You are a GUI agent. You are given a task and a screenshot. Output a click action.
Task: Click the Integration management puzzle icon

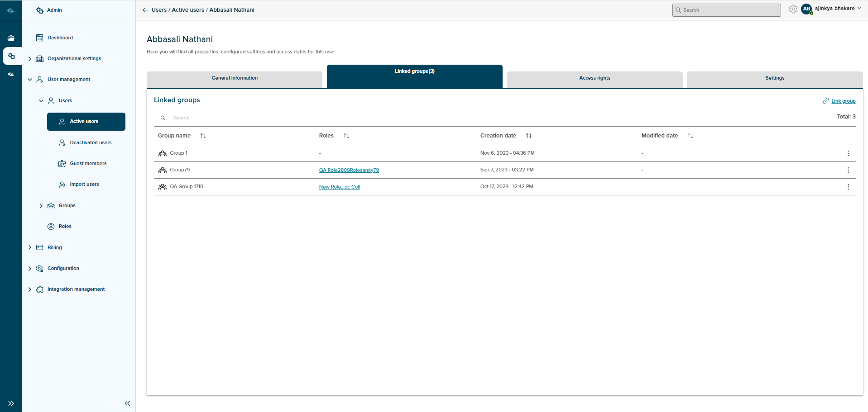(x=40, y=289)
